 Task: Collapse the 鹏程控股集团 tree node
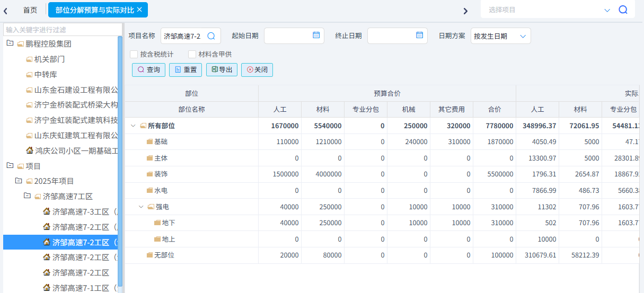pyautogui.click(x=10, y=43)
